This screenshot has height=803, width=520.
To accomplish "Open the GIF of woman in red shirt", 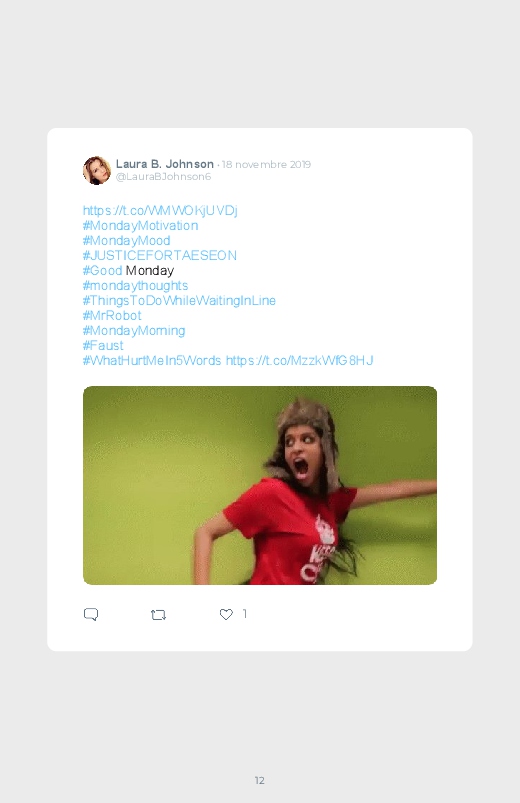I will [x=260, y=485].
